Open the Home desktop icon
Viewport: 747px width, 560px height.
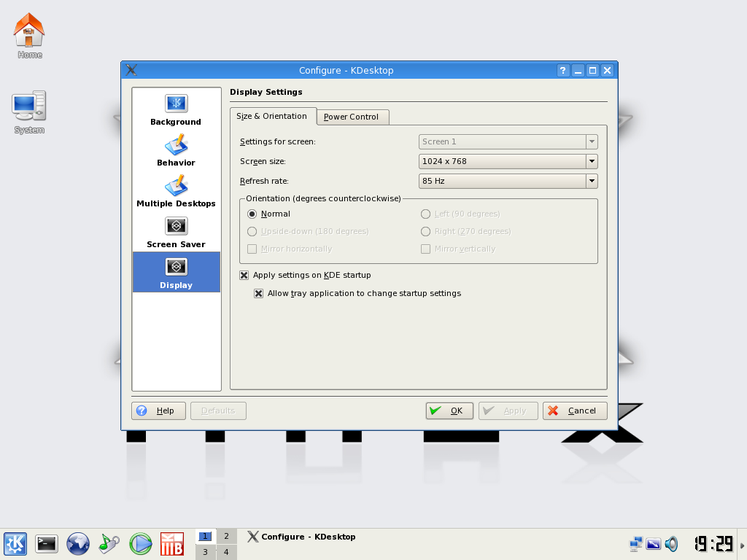pos(29,36)
